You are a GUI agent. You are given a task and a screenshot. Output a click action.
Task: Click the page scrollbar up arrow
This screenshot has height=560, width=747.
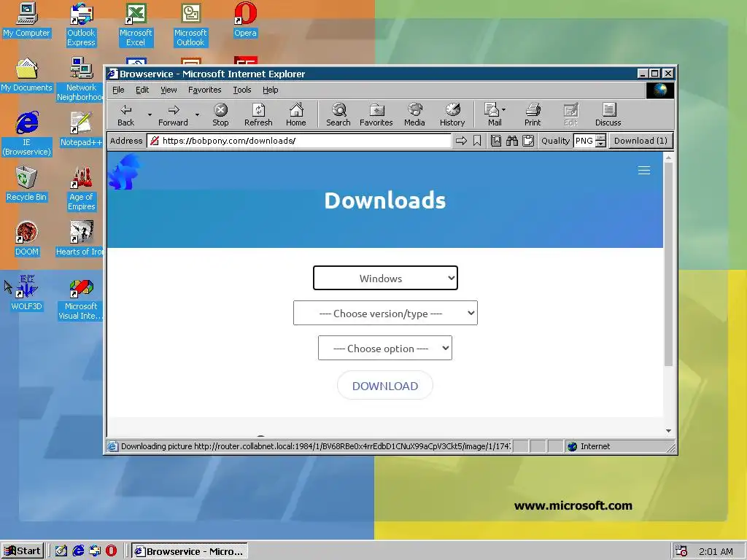[x=668, y=157]
